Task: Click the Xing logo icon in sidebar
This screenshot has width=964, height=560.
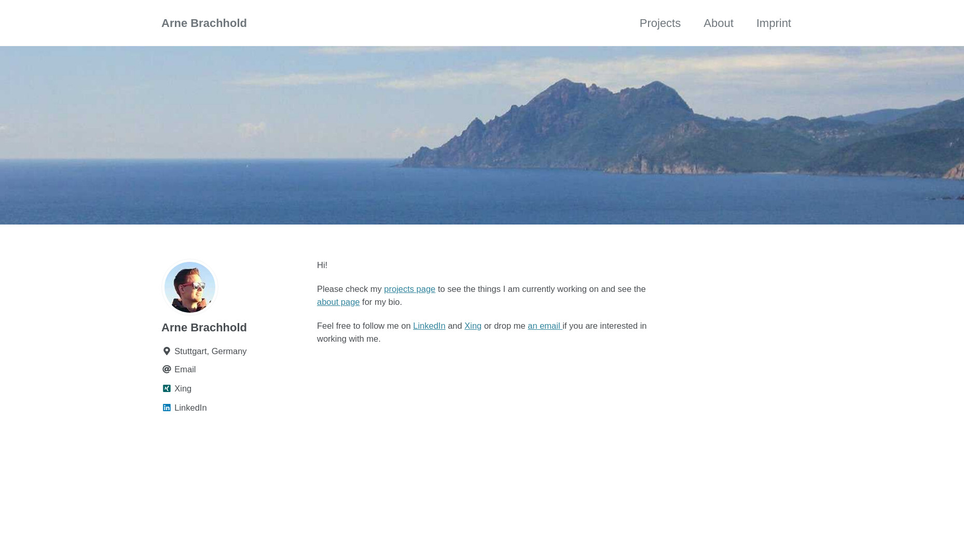Action: point(167,388)
